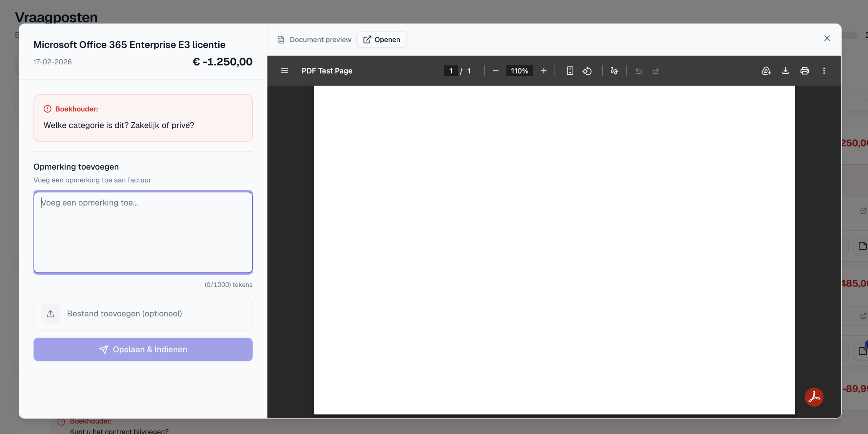
Task: Click the Openen button
Action: coord(381,40)
